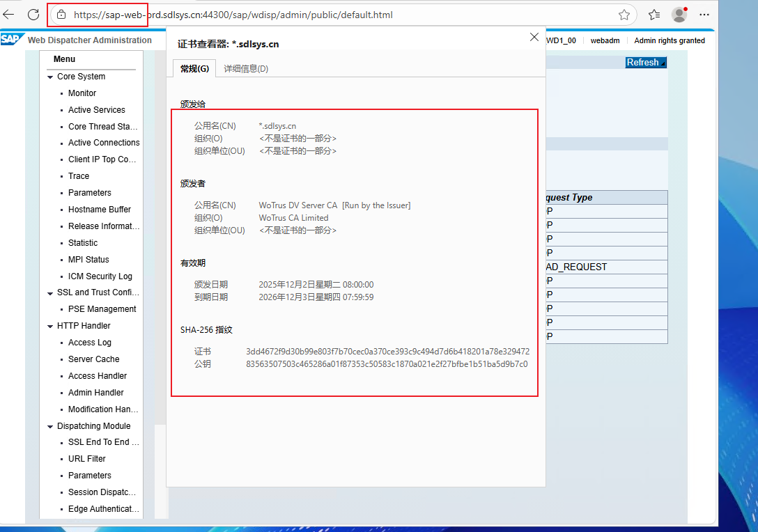Close the certificate viewer dialog
Viewport: 758px width, 532px height.
click(534, 38)
